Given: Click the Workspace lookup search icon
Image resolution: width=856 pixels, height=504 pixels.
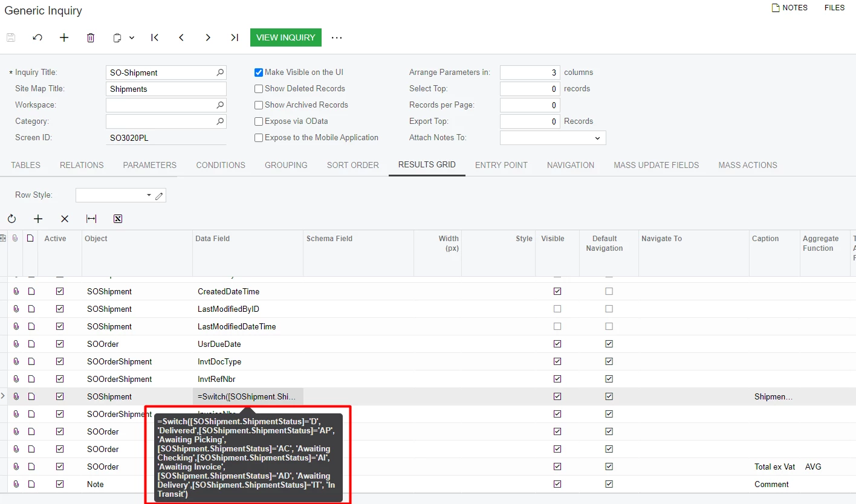Looking at the screenshot, I should (220, 105).
